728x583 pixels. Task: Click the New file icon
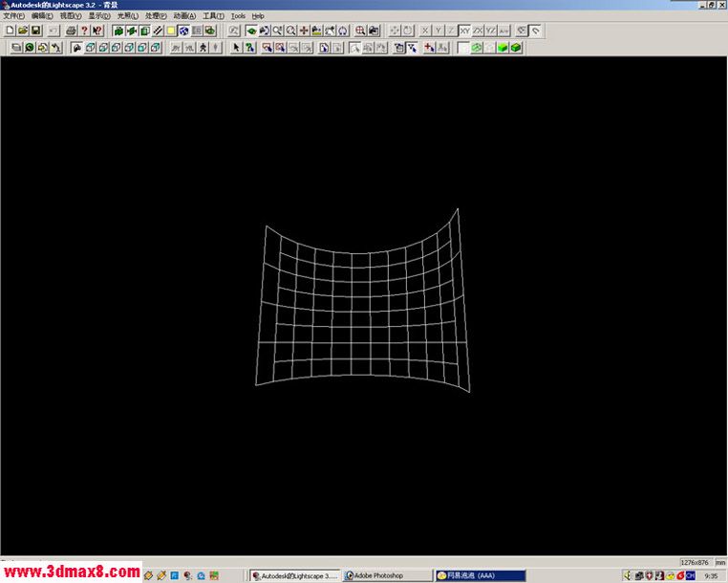tap(10, 31)
